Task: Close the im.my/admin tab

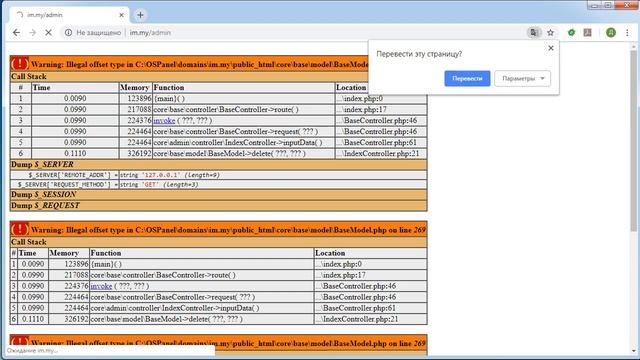Action: click(121, 15)
